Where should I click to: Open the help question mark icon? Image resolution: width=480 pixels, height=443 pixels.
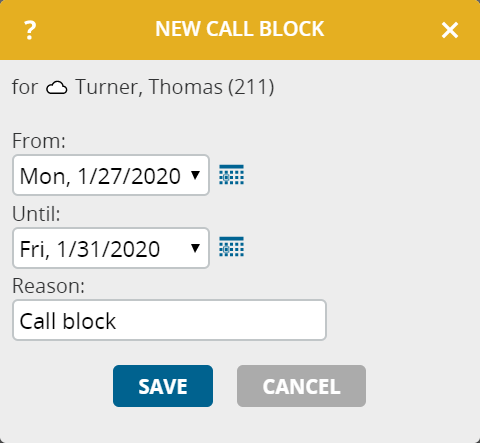[x=30, y=30]
